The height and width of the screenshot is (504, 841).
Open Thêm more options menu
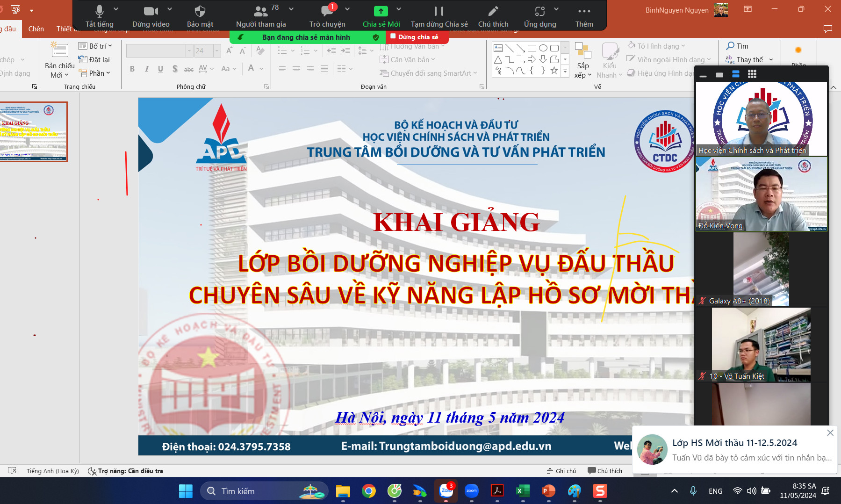pos(584,12)
